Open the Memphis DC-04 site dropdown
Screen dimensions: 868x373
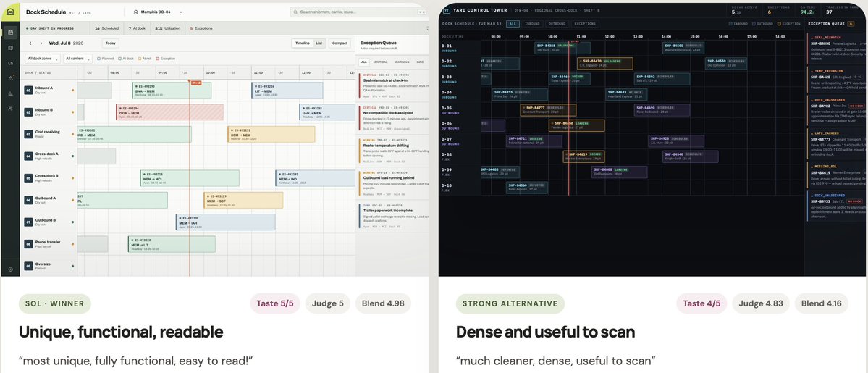(158, 12)
